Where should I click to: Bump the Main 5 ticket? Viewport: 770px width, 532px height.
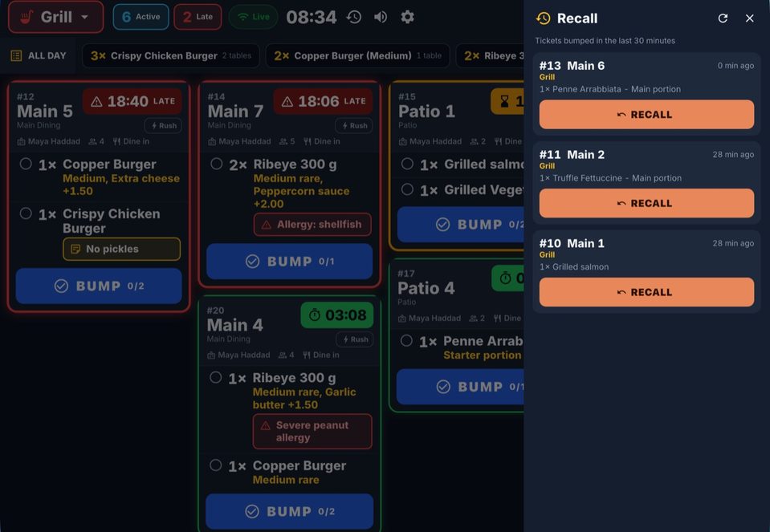99,286
